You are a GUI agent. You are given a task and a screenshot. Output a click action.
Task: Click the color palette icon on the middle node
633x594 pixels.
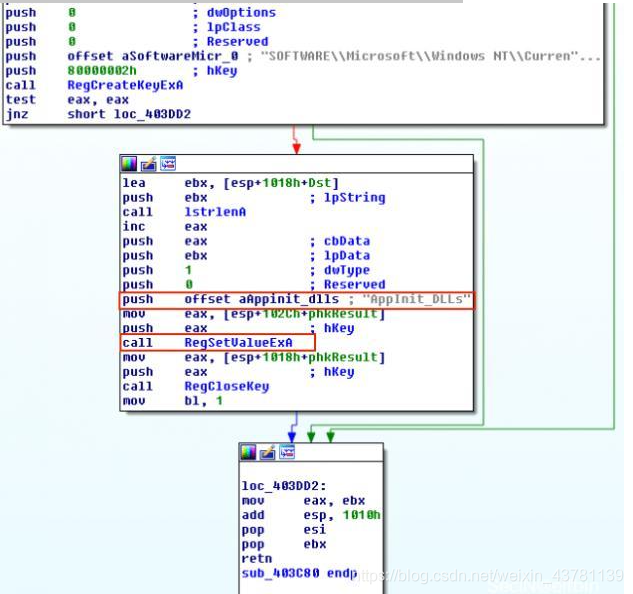(129, 164)
